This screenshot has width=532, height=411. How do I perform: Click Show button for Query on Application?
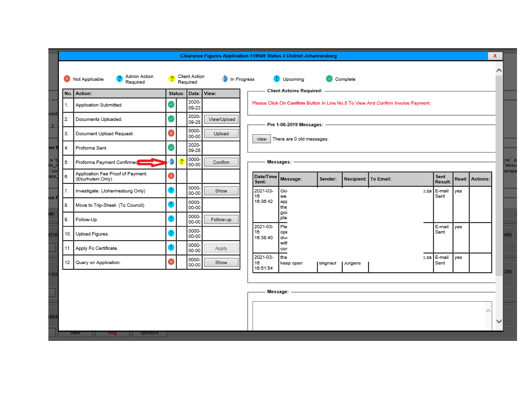pyautogui.click(x=221, y=262)
